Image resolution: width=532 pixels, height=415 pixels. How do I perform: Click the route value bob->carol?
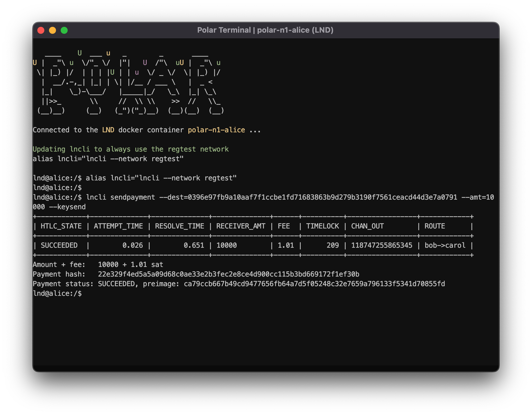pos(445,245)
